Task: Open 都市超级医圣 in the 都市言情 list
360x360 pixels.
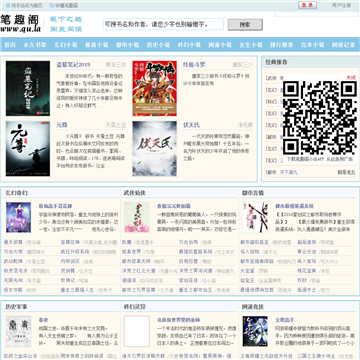Action: (x=255, y=242)
